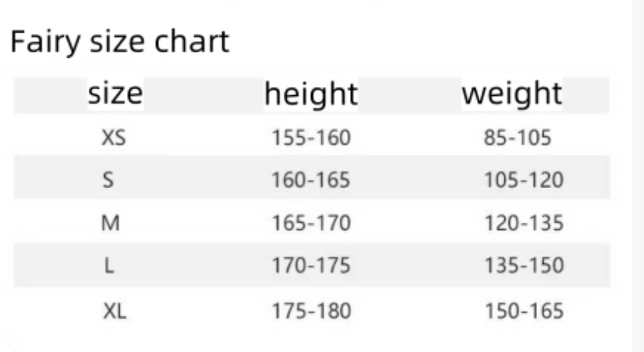Viewport: 644px width, 352px height.
Task: Pick the XL size cell
Action: pos(114,311)
